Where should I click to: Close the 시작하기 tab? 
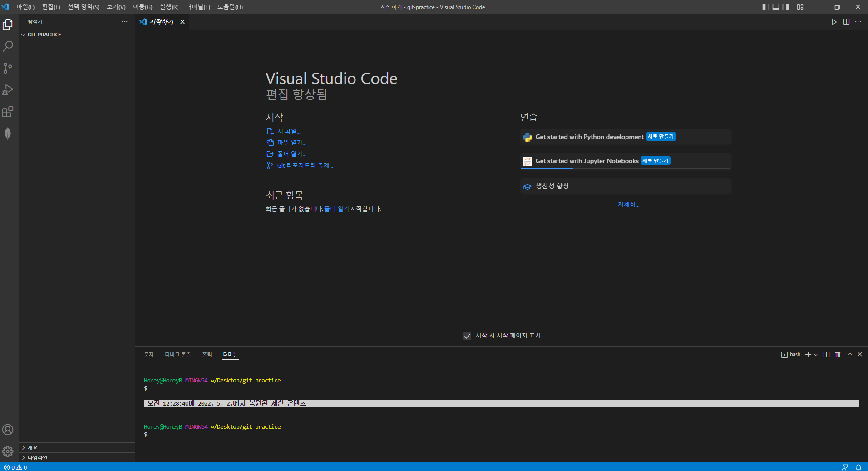click(x=182, y=22)
